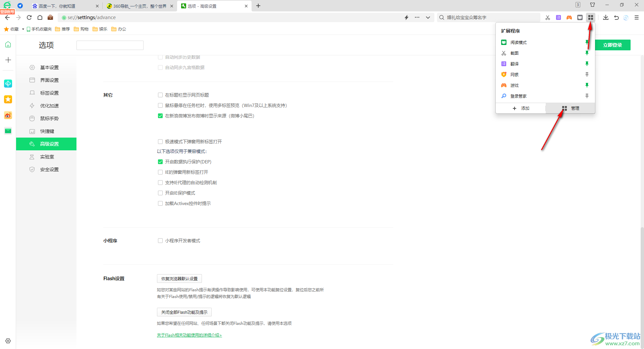This screenshot has height=349, width=644.
Task: Check 鼠标悬停在任务栏时 multi-tab preview option
Action: tap(160, 105)
